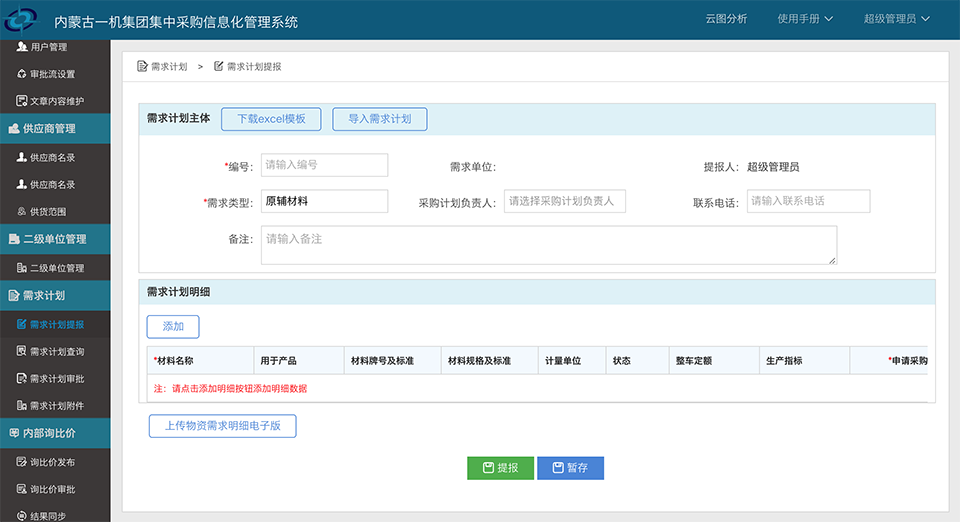Viewport: 960px width, 522px height.
Task: Collapse the 二级单位管理 sidebar section header
Action: pyautogui.click(x=55, y=239)
